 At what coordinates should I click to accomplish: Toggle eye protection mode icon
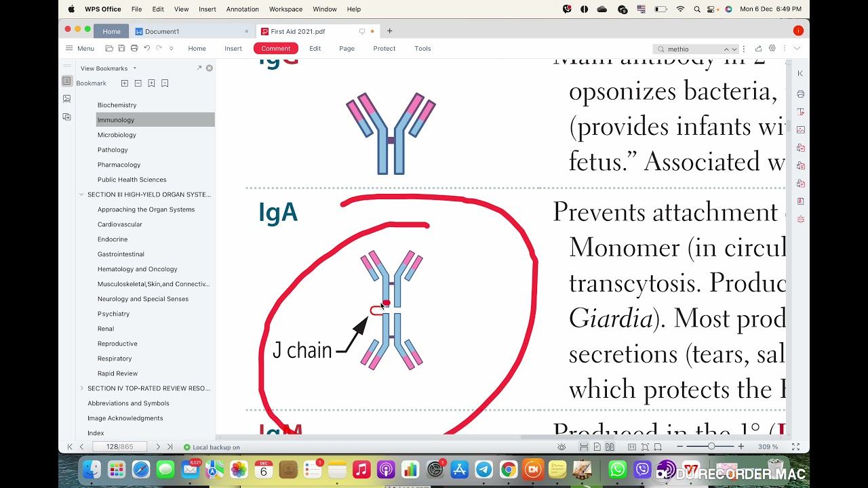561,447
